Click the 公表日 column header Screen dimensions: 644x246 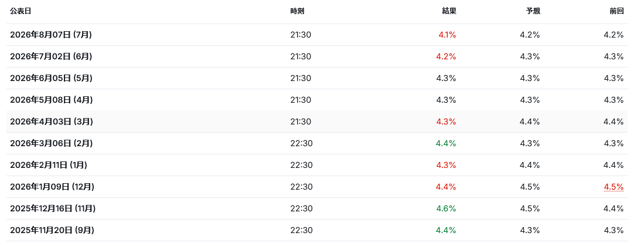pyautogui.click(x=21, y=11)
